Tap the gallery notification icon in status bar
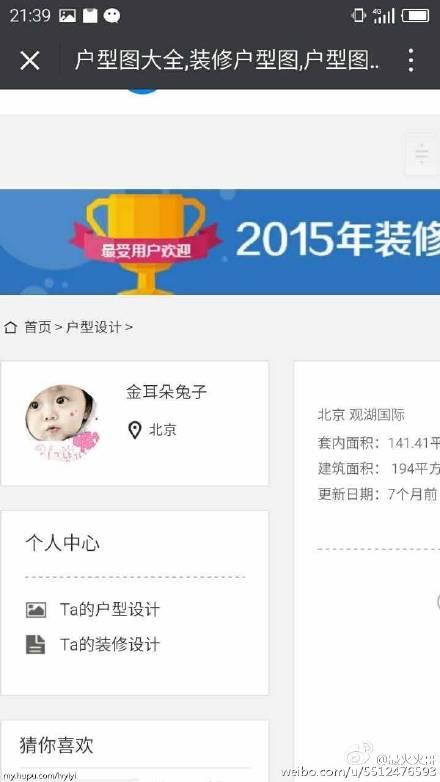Image resolution: width=440 pixels, height=782 pixels. (x=67, y=16)
